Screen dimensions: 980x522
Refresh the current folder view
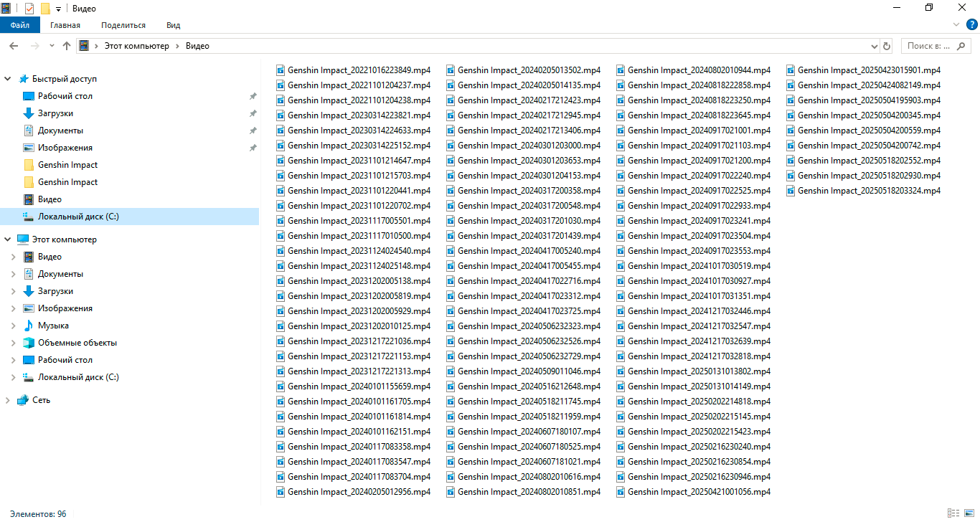[x=887, y=46]
